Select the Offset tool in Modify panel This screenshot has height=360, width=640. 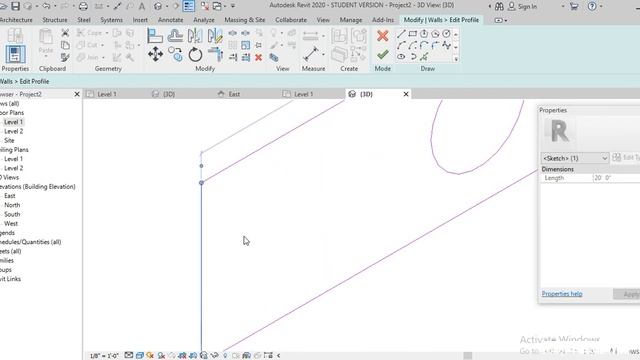(175, 36)
